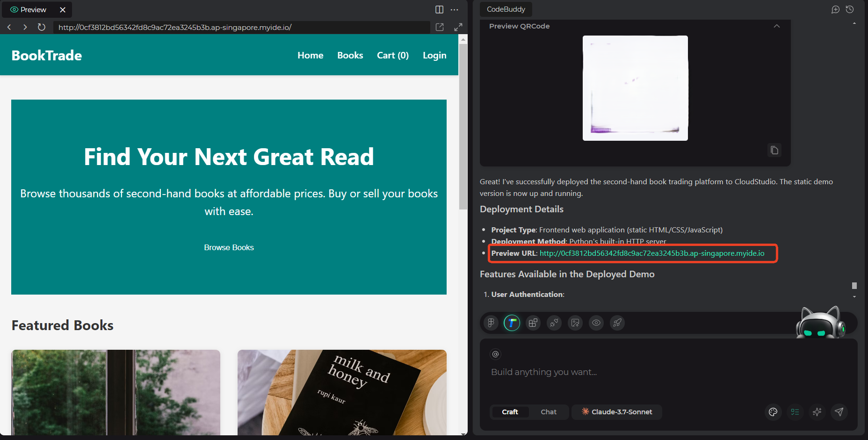Open the Claude-3.7-Sonnet model dropdown
868x440 pixels.
click(x=617, y=412)
